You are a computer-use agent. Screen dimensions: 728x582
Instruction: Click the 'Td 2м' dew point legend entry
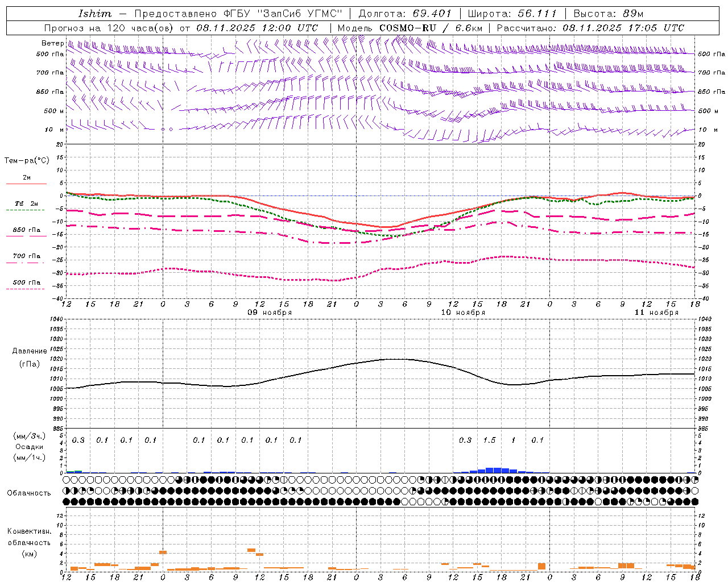[x=26, y=203]
